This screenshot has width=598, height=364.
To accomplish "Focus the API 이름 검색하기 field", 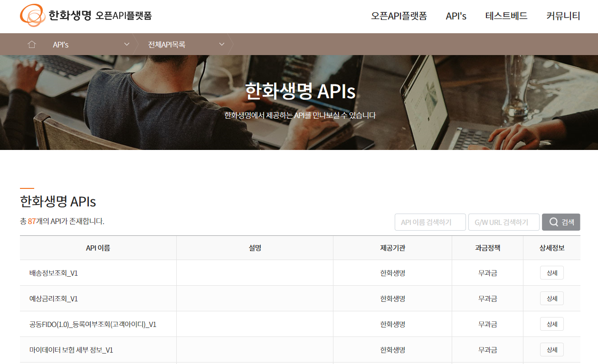I will click(430, 222).
